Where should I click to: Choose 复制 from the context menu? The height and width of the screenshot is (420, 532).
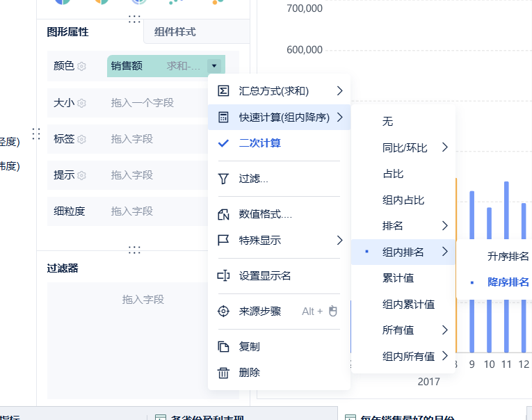279,346
